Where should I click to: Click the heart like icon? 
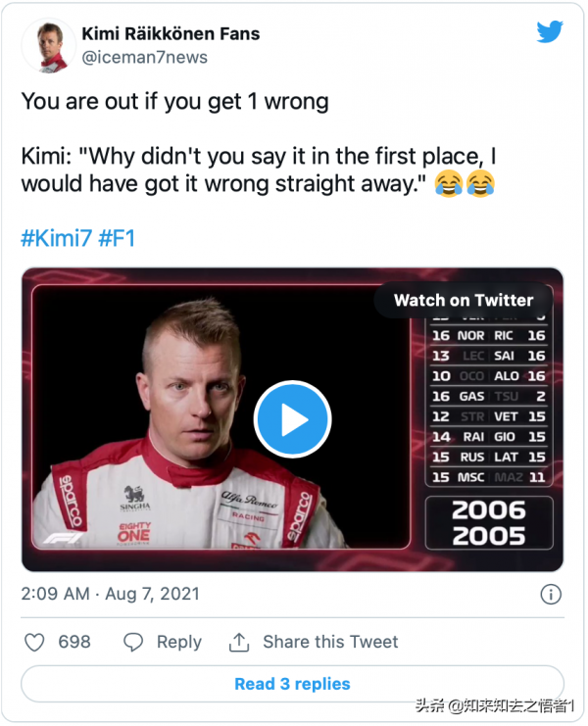coord(34,642)
